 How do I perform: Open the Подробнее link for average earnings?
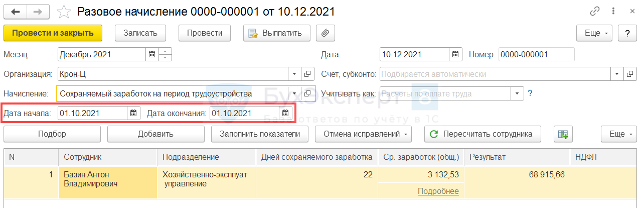438,191
